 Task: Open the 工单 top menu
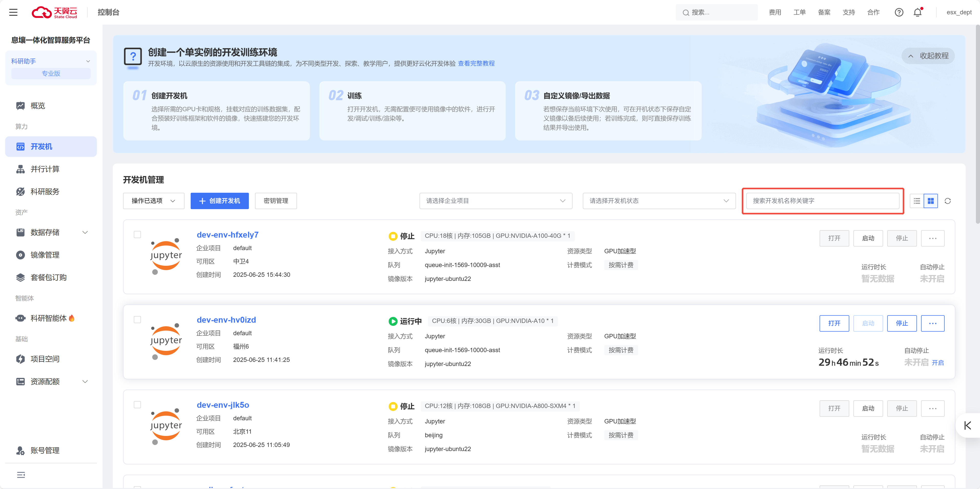coord(799,12)
